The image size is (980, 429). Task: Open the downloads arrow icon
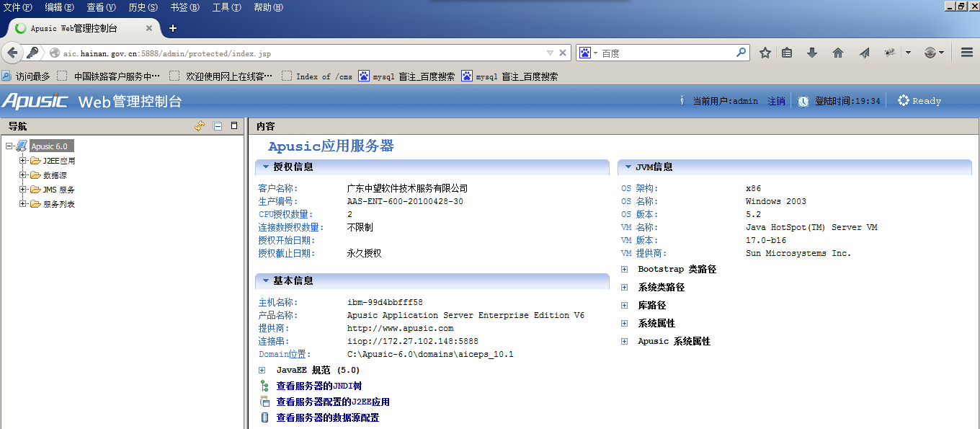tap(812, 53)
